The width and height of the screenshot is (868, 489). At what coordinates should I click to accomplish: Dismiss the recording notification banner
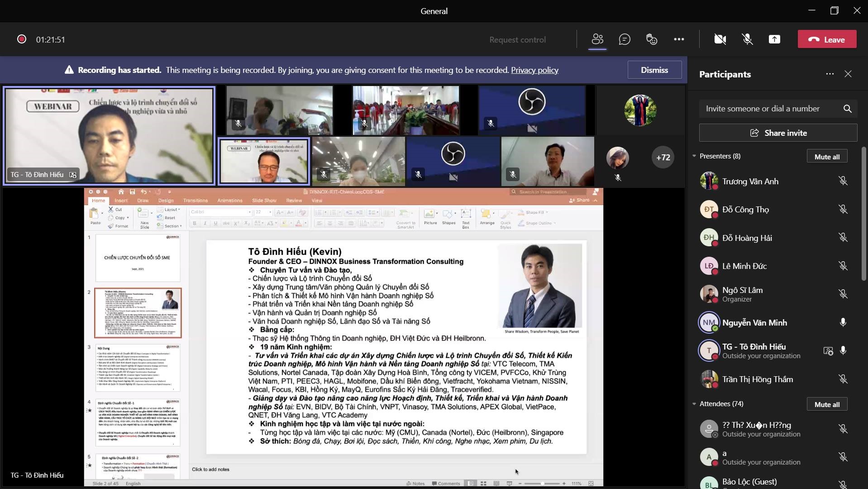point(654,70)
